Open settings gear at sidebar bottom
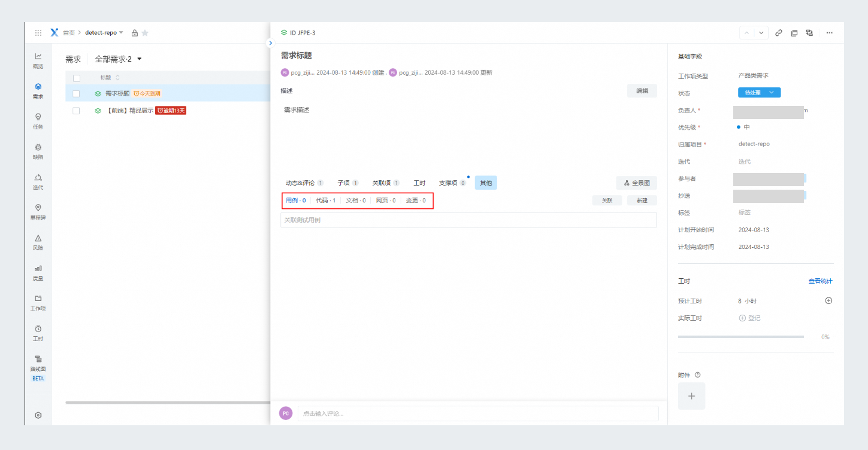Viewport: 868px width, 450px height. (38, 415)
